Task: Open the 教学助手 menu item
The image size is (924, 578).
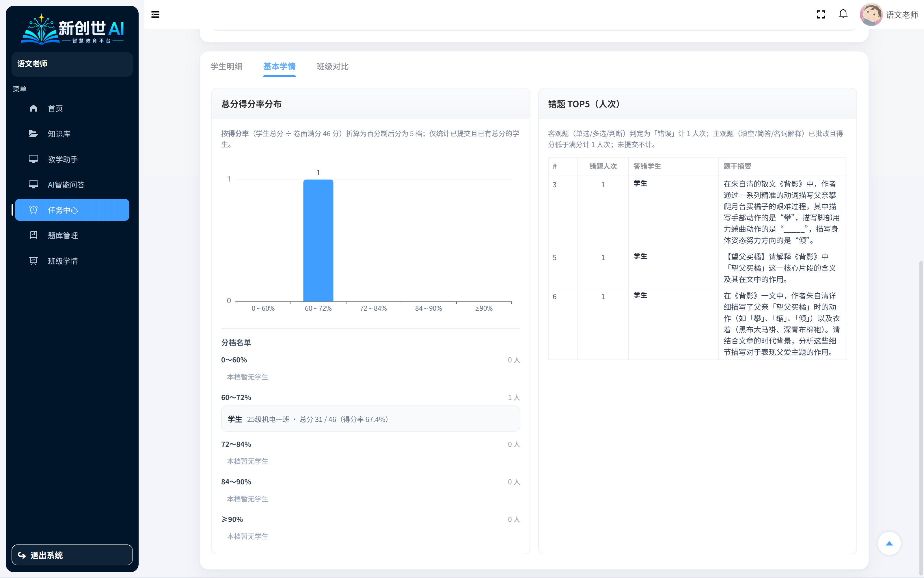Action: (x=72, y=159)
